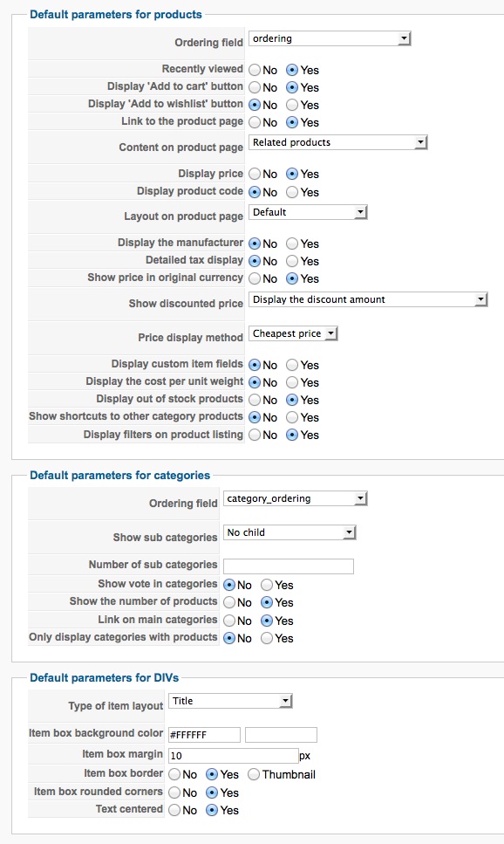
Task: Open Layout on product page dropdown
Action: click(x=308, y=212)
